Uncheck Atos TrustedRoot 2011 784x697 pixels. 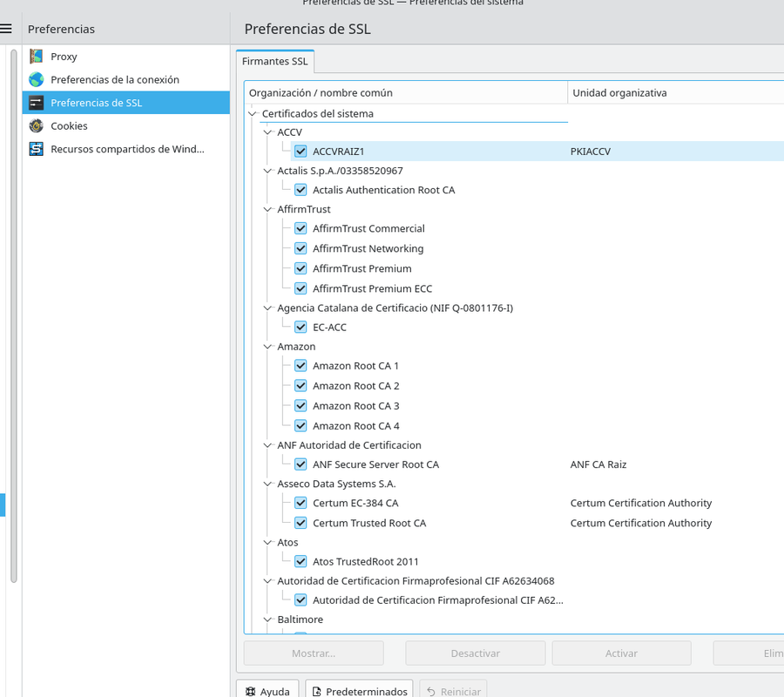point(301,561)
